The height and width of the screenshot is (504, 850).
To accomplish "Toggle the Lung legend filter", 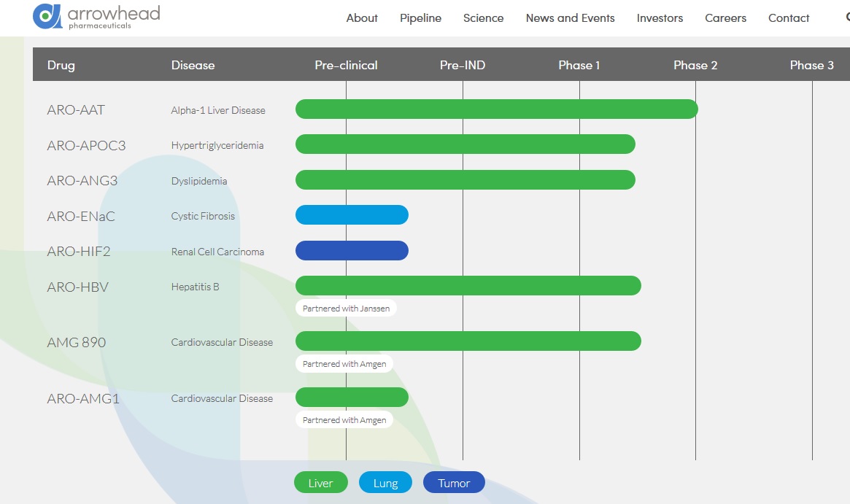I will [x=385, y=483].
